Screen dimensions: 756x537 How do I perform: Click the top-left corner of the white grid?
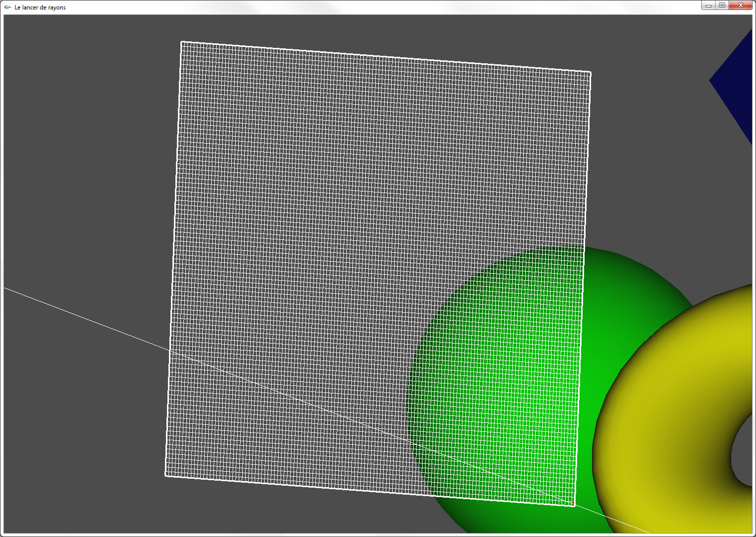coord(181,42)
